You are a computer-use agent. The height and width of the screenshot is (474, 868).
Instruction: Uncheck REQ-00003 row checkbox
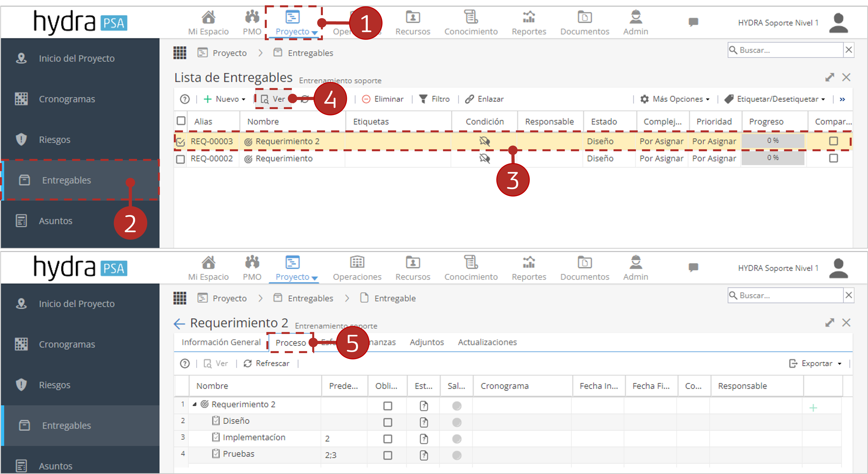coord(181,142)
